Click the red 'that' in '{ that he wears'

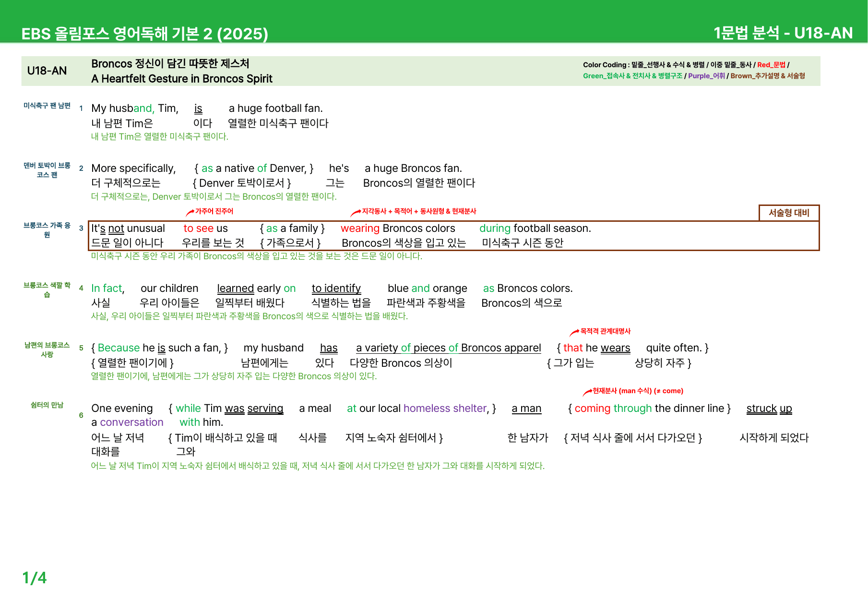573,348
